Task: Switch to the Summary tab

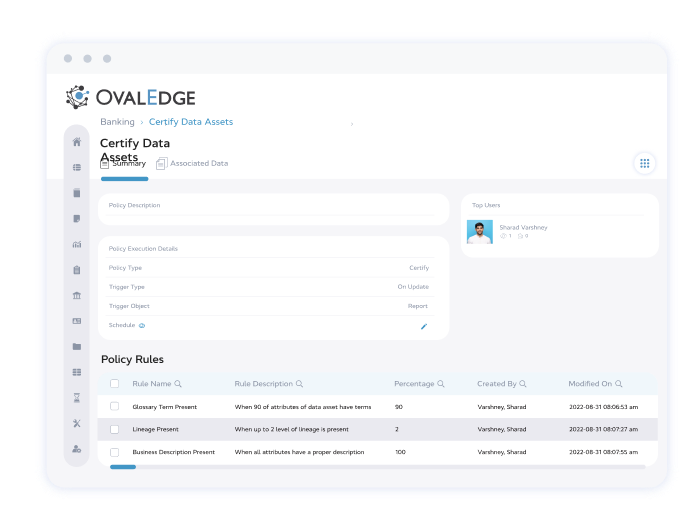Action: coord(124,164)
